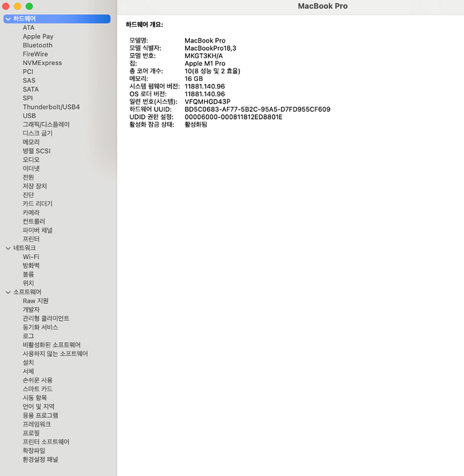
Task: Select 사용하지 않는 소프트웨어 entry
Action: (55, 354)
